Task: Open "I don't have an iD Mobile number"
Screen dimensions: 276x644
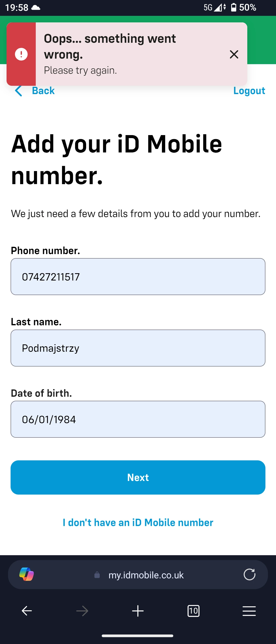Action: point(138,522)
